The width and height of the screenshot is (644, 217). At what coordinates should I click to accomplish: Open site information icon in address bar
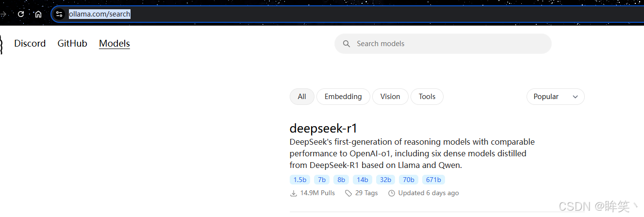(x=59, y=14)
